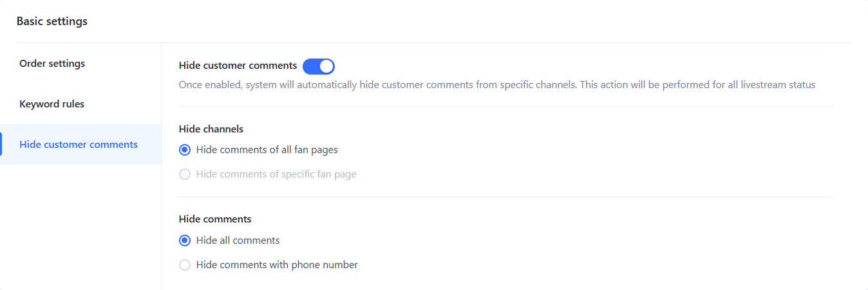Click the 'Hide comments of specific fan page' label
868x290 pixels.
click(x=276, y=174)
